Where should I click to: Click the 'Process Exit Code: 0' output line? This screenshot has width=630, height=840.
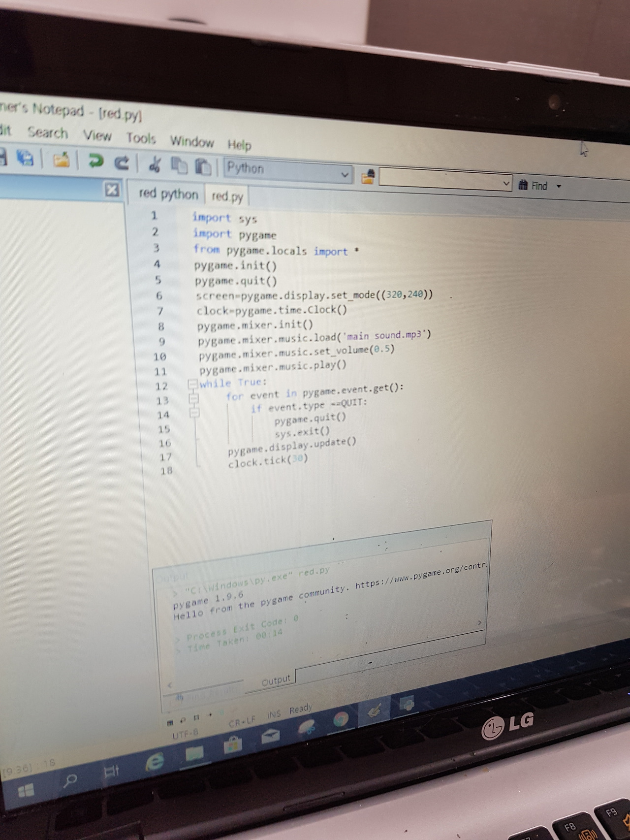click(x=238, y=629)
